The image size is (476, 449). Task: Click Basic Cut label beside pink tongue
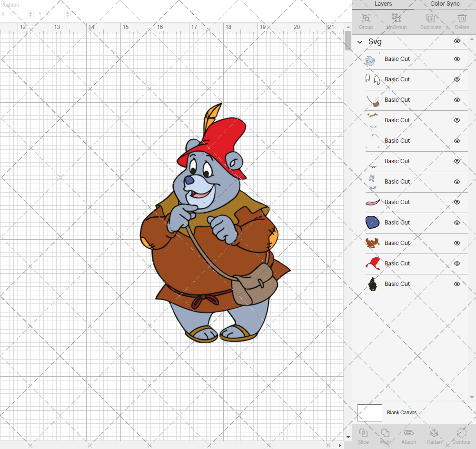[397, 202]
